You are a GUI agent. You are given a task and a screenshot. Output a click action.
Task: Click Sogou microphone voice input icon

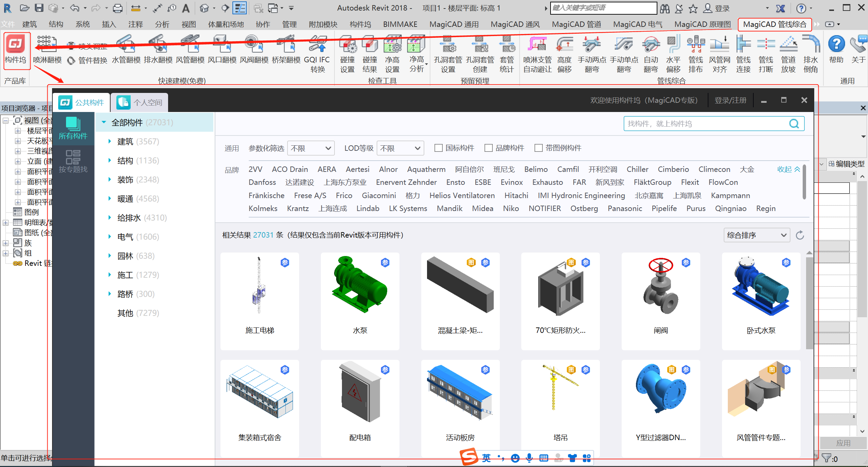529,458
